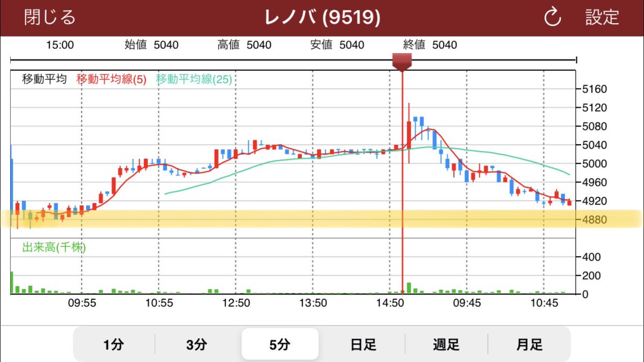Screen dimensions: 644x362
Task: Click the 09:45 time axis label
Action: pos(466,303)
